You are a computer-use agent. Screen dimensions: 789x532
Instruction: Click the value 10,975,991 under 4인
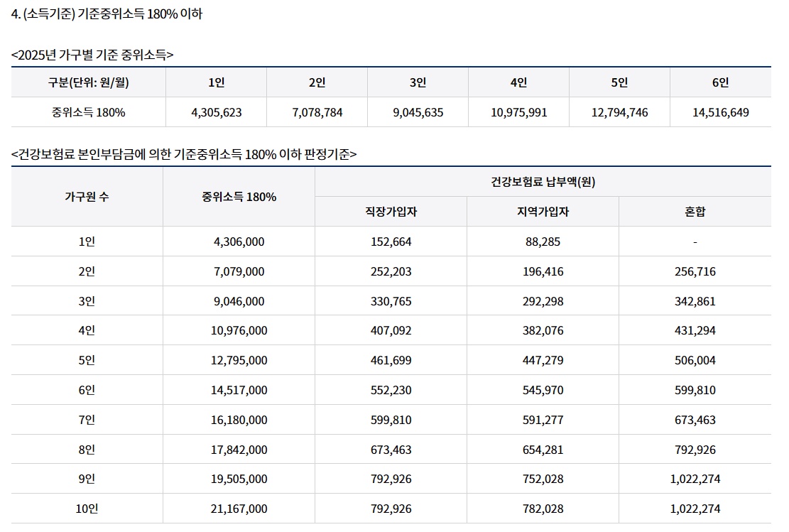[520, 112]
